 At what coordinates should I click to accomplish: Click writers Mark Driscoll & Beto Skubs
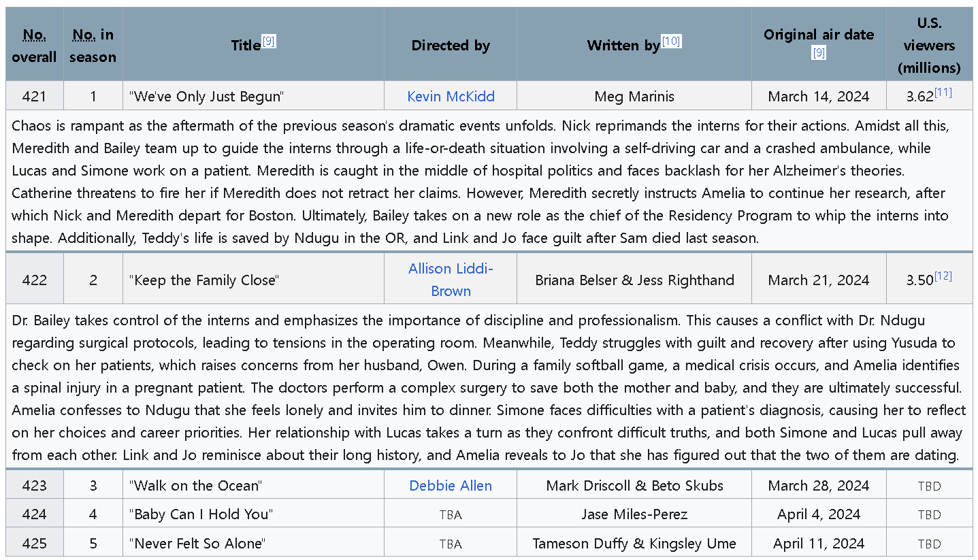pos(634,486)
